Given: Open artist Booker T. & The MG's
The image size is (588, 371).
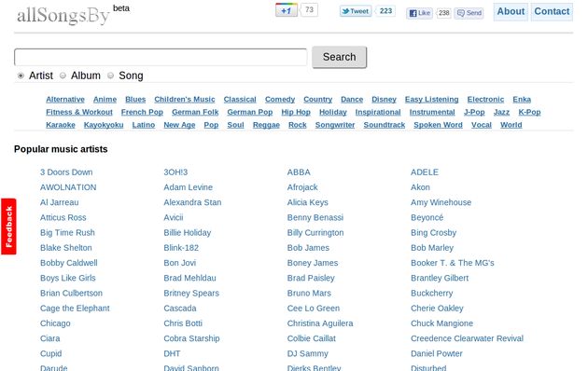Looking at the screenshot, I should click(453, 263).
